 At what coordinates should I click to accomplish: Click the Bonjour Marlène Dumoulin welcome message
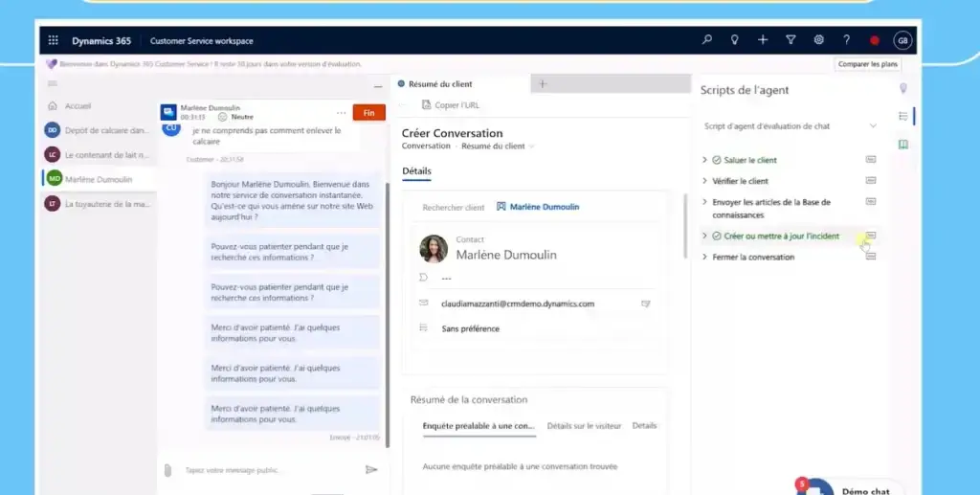click(x=293, y=201)
